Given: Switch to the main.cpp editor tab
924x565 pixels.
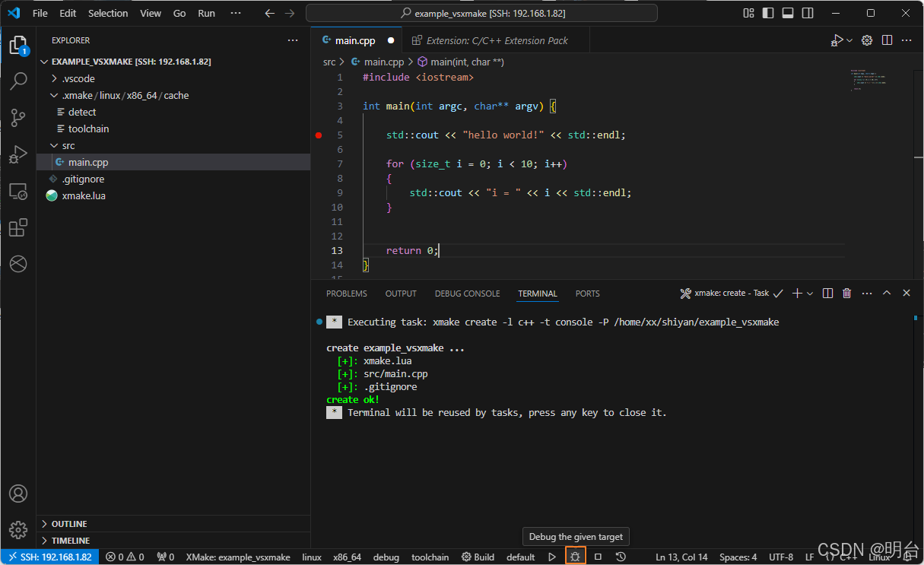Looking at the screenshot, I should (355, 40).
